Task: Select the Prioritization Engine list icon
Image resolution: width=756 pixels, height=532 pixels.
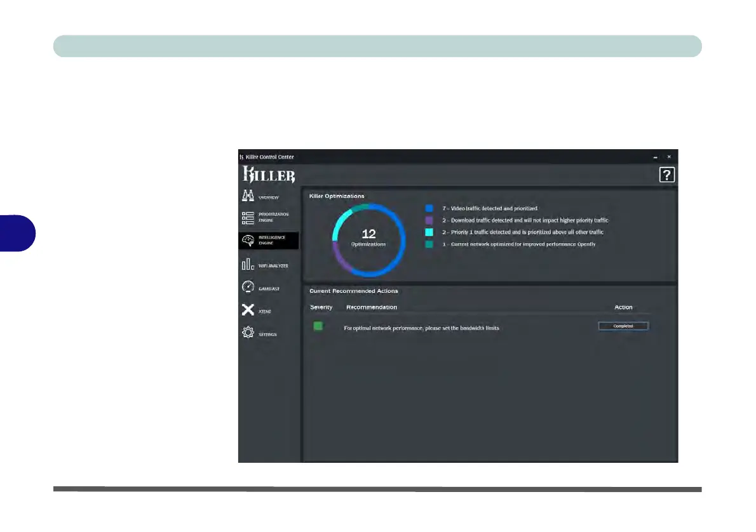Action: [248, 218]
